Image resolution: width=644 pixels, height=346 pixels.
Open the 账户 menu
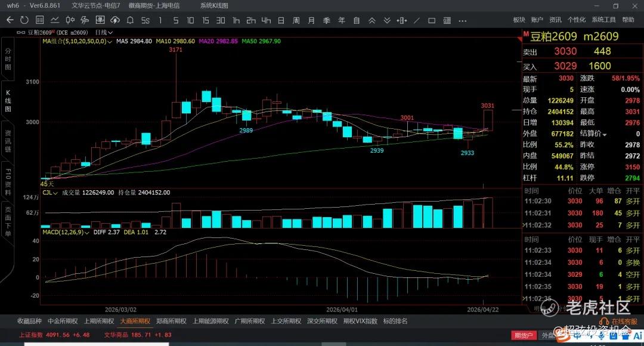coord(537,20)
